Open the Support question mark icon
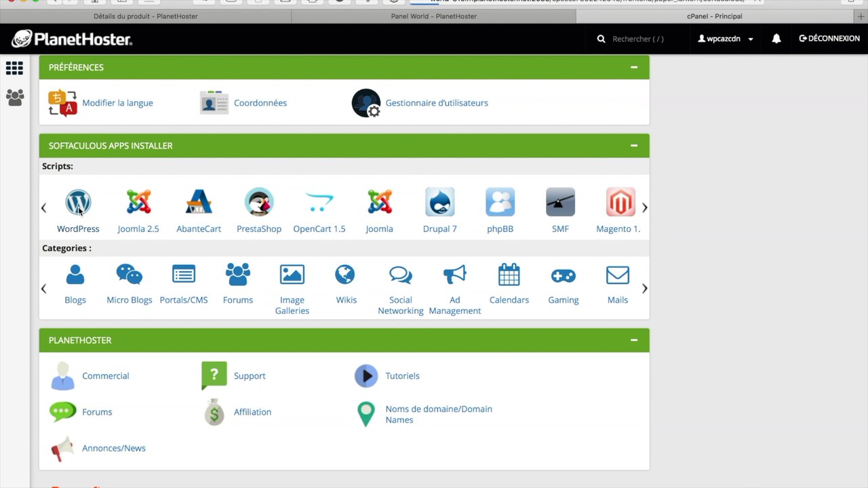The image size is (868, 488). tap(214, 375)
